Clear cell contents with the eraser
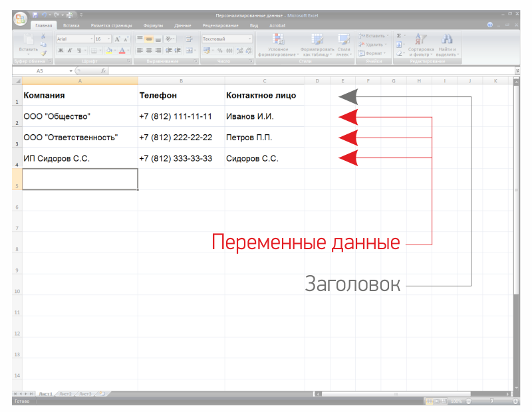 [399, 53]
